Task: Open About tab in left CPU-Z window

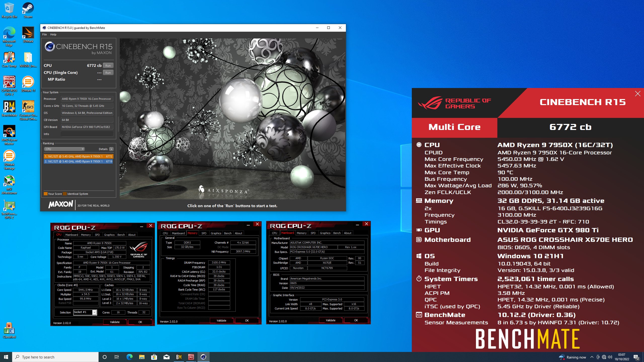Action: pyautogui.click(x=132, y=235)
